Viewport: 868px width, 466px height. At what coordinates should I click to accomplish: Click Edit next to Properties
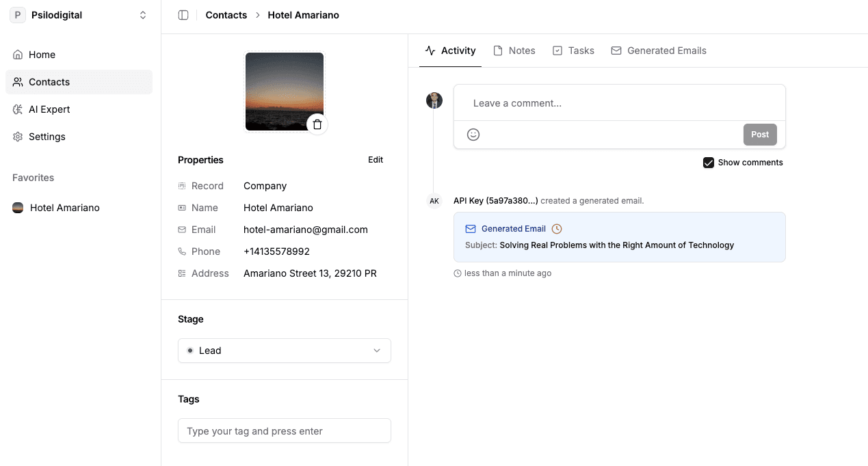376,160
